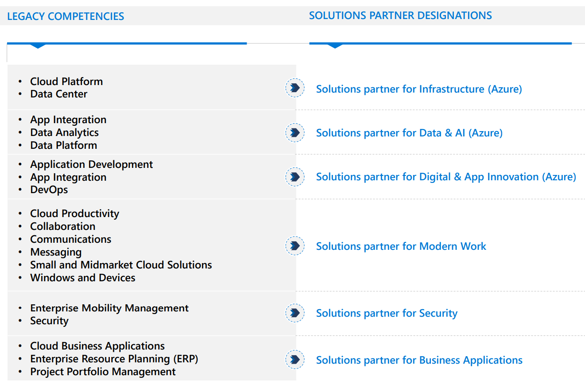Viewport: 585px width, 392px height.
Task: Click the blue marker under Solutions Partner Designations
Action: [334, 46]
